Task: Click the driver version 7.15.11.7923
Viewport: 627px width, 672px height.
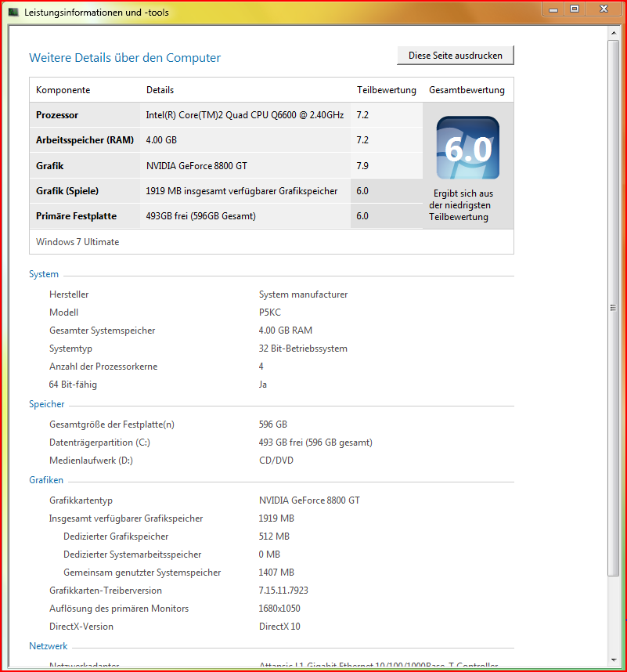Action: click(x=283, y=590)
